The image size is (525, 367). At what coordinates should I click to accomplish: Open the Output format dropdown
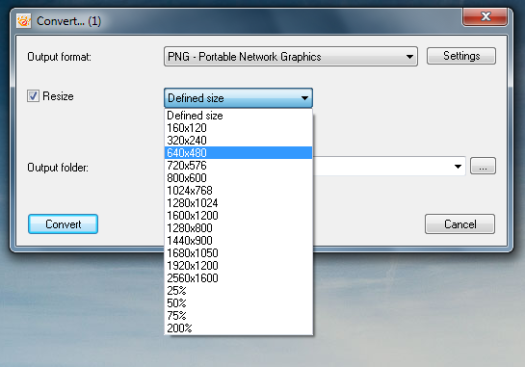(x=291, y=57)
